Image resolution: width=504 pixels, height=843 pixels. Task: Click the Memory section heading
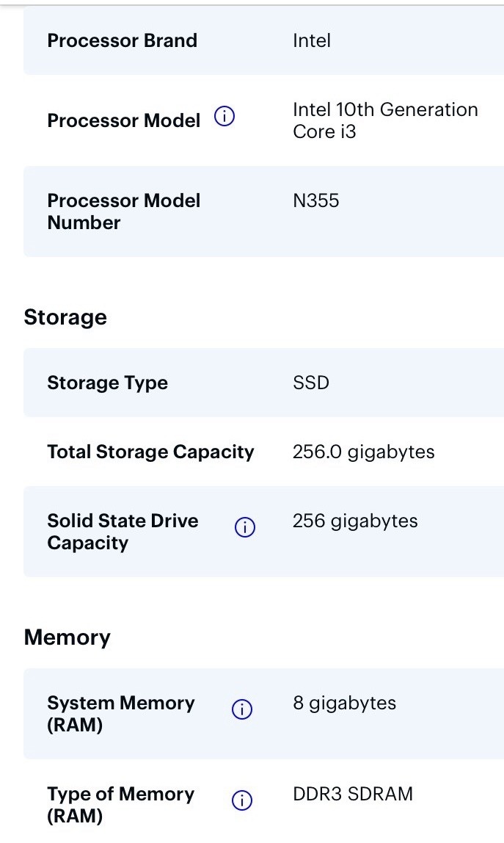click(x=67, y=637)
